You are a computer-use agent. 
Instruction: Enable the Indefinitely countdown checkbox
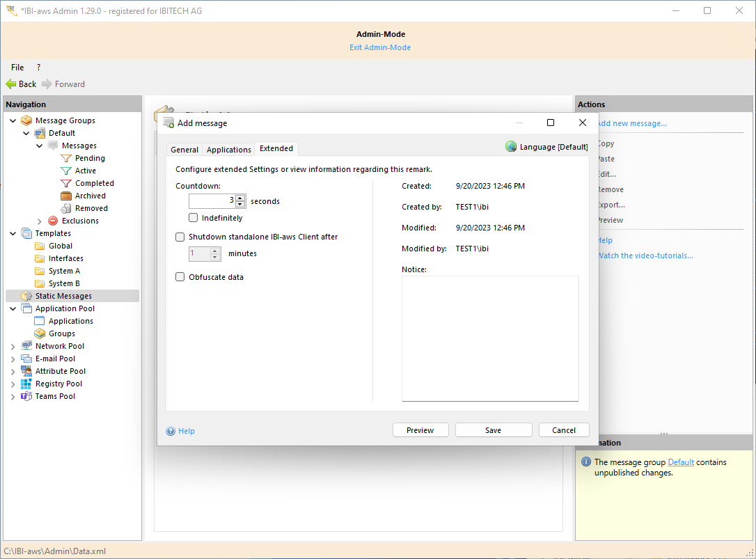coord(194,218)
